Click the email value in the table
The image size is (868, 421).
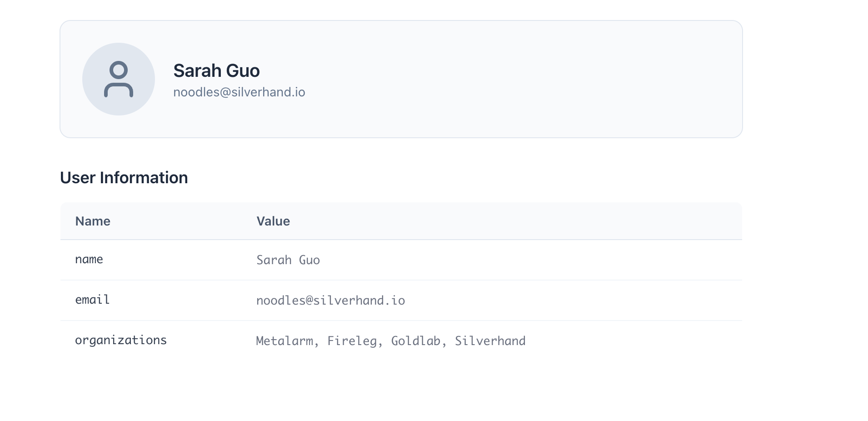pyautogui.click(x=330, y=301)
